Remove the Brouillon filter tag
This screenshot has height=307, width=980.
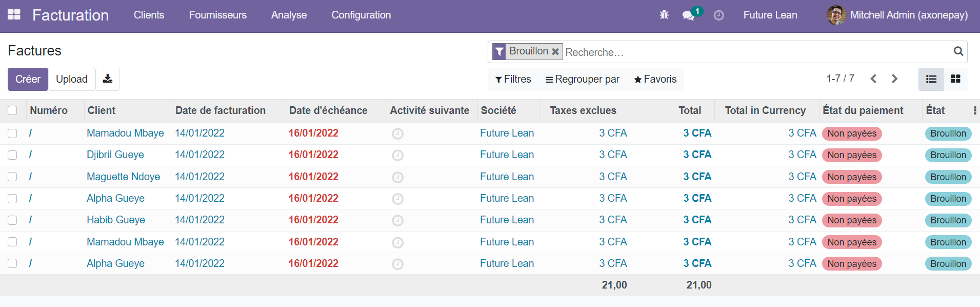555,51
